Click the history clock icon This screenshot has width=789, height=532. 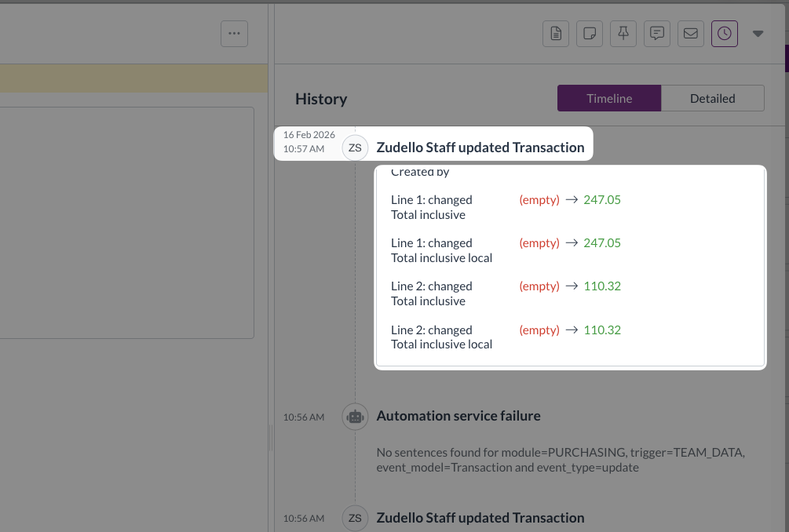[x=725, y=34]
